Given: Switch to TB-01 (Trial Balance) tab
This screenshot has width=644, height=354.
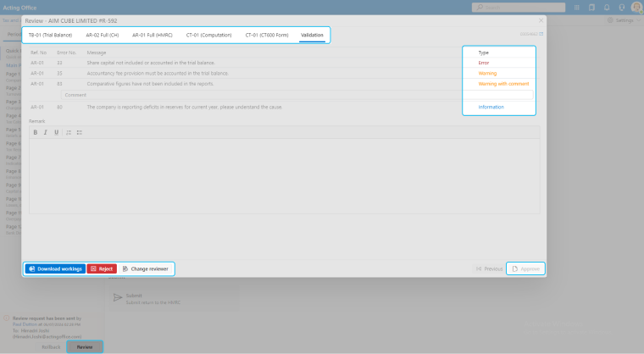Looking at the screenshot, I should 50,36.
